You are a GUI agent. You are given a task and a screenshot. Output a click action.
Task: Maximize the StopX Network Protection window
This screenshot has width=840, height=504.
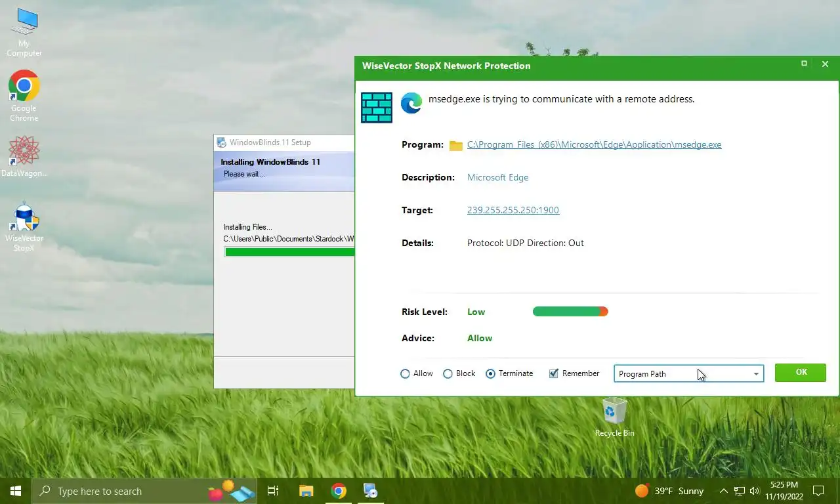pos(804,64)
